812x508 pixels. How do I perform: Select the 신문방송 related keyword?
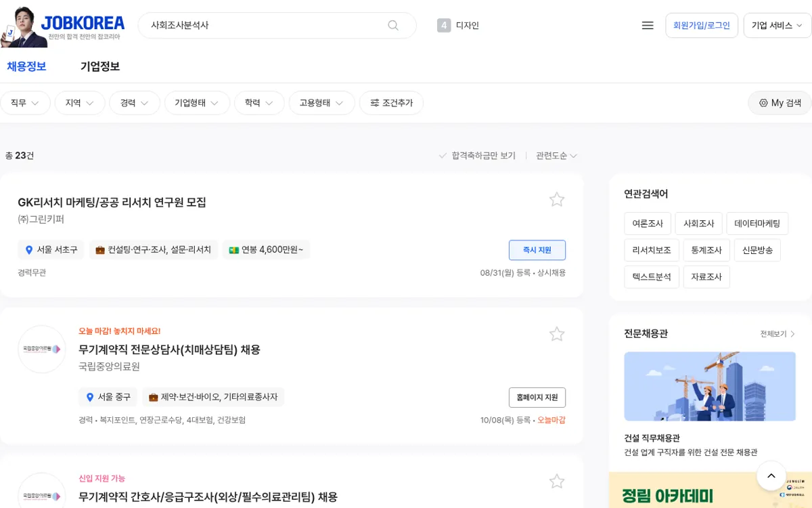[x=757, y=250]
